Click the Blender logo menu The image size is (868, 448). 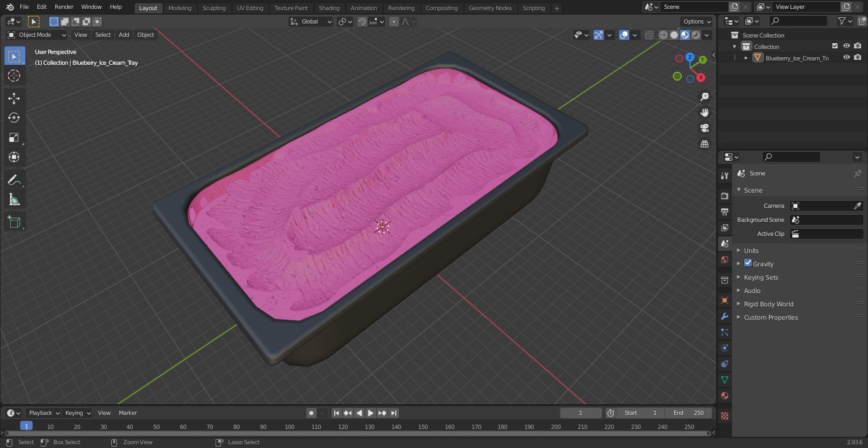(10, 7)
